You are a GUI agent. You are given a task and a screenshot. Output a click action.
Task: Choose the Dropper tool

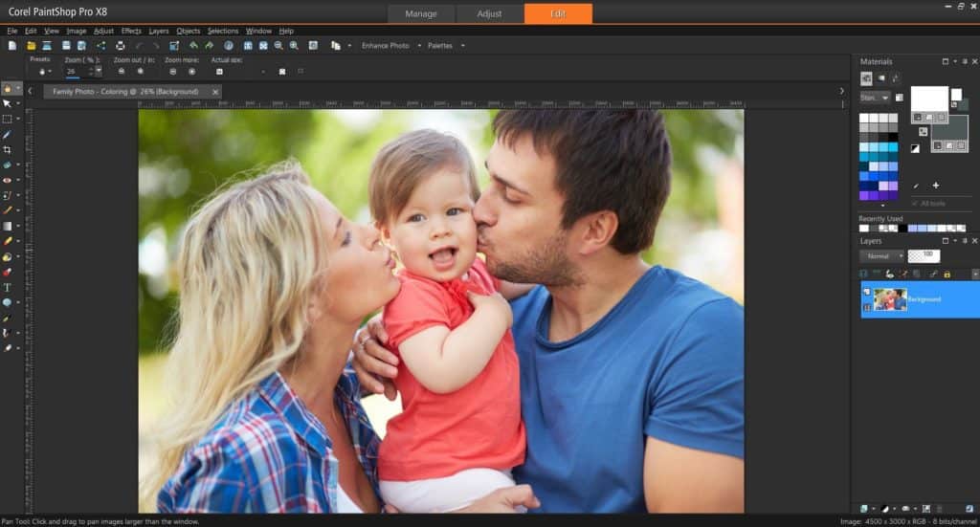[7, 135]
